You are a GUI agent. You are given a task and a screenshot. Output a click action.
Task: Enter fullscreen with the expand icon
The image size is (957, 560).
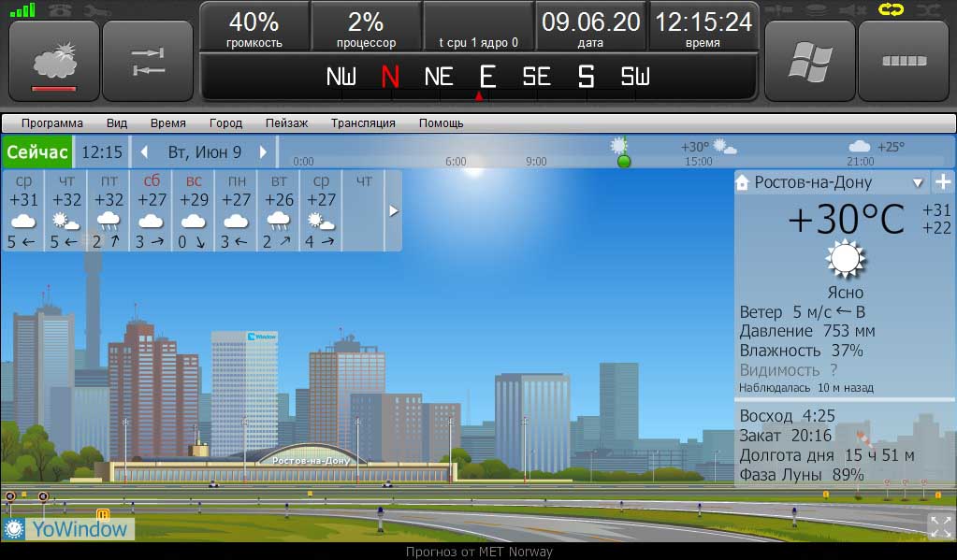tap(940, 525)
